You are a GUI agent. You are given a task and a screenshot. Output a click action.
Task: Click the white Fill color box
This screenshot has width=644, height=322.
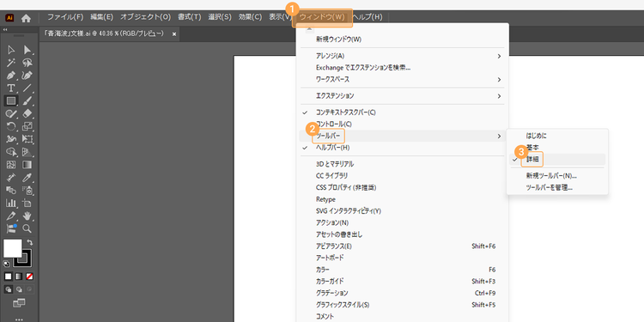[x=12, y=248]
